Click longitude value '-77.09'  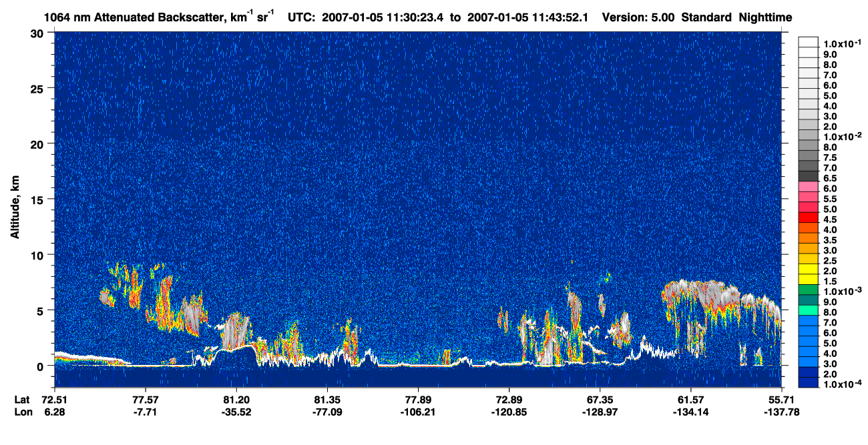pyautogui.click(x=327, y=412)
